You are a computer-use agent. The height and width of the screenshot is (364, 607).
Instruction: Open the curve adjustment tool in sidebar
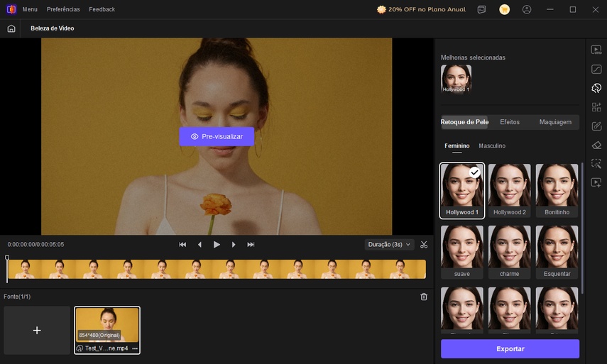[x=596, y=69]
